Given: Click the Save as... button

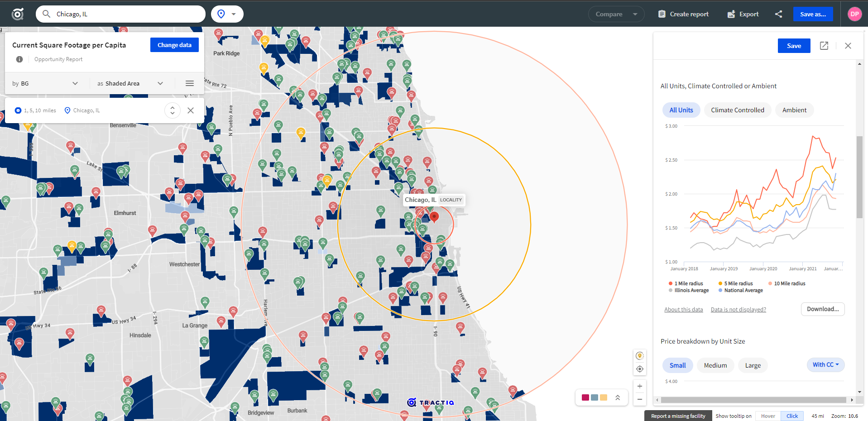Looking at the screenshot, I should (813, 14).
